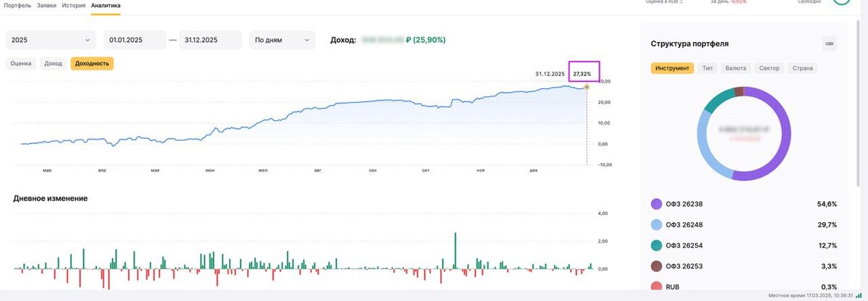Click the Дневное изменение heading
The image size is (868, 301).
click(x=51, y=198)
